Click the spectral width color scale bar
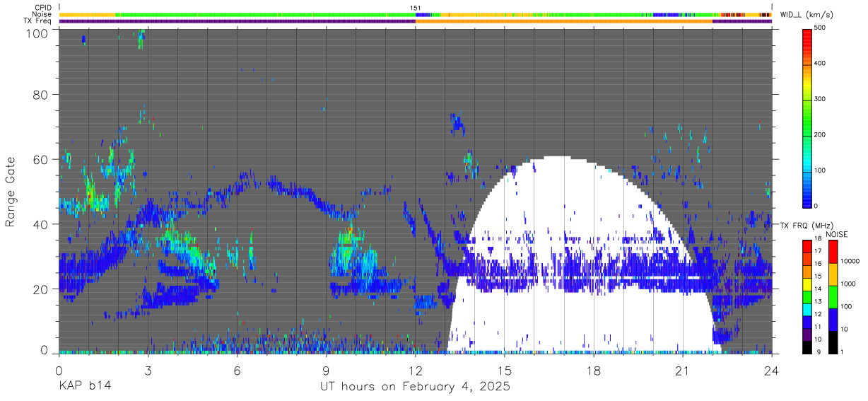Image resolution: width=868 pixels, height=401 pixels. (x=808, y=117)
